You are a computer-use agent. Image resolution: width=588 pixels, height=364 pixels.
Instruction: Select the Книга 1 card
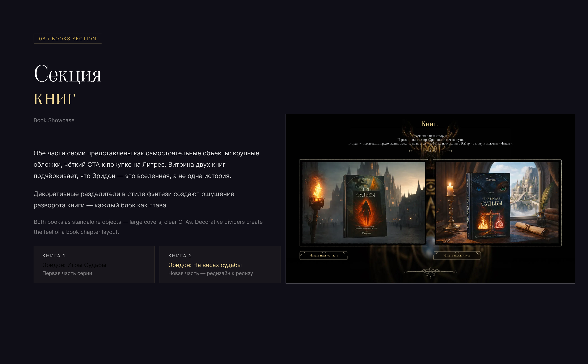tap(94, 264)
